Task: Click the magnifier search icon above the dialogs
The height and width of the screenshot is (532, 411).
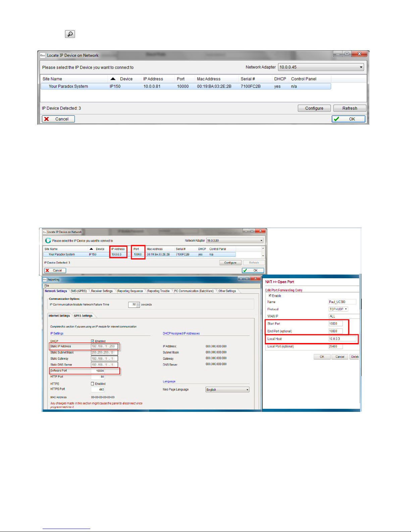Action: click(70, 34)
